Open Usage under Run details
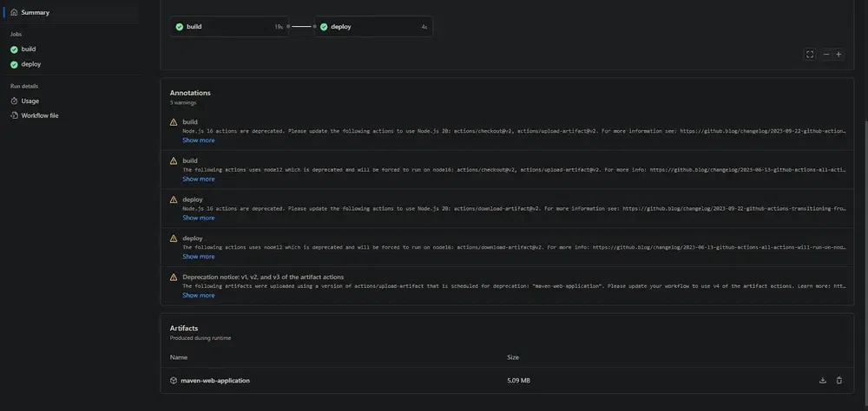The height and width of the screenshot is (411, 868). click(x=30, y=101)
